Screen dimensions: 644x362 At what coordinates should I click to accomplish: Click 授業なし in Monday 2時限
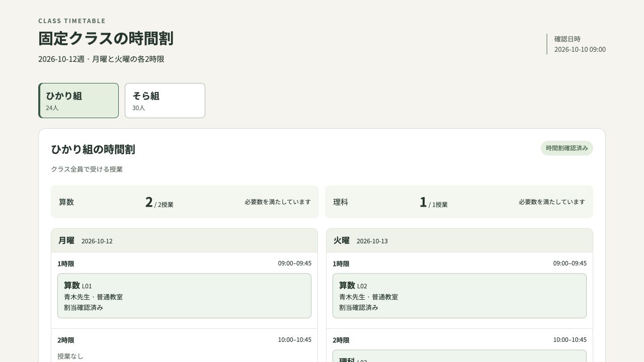click(x=70, y=356)
